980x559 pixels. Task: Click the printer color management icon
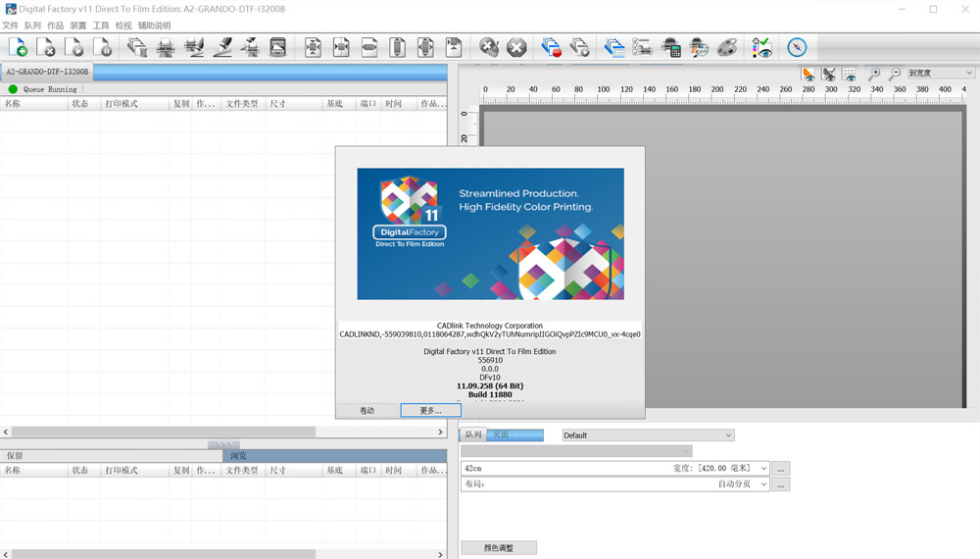click(x=699, y=47)
